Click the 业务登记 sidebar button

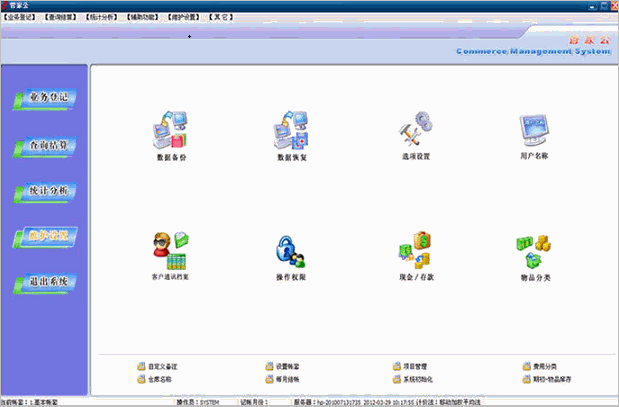[x=45, y=98]
